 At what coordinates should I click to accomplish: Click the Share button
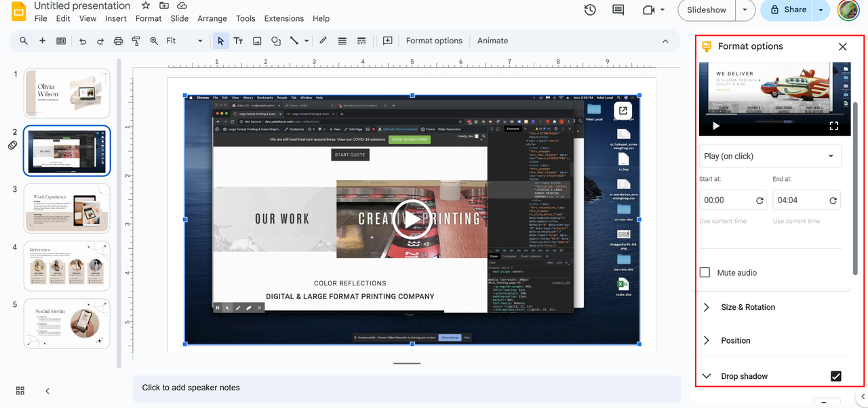point(787,10)
